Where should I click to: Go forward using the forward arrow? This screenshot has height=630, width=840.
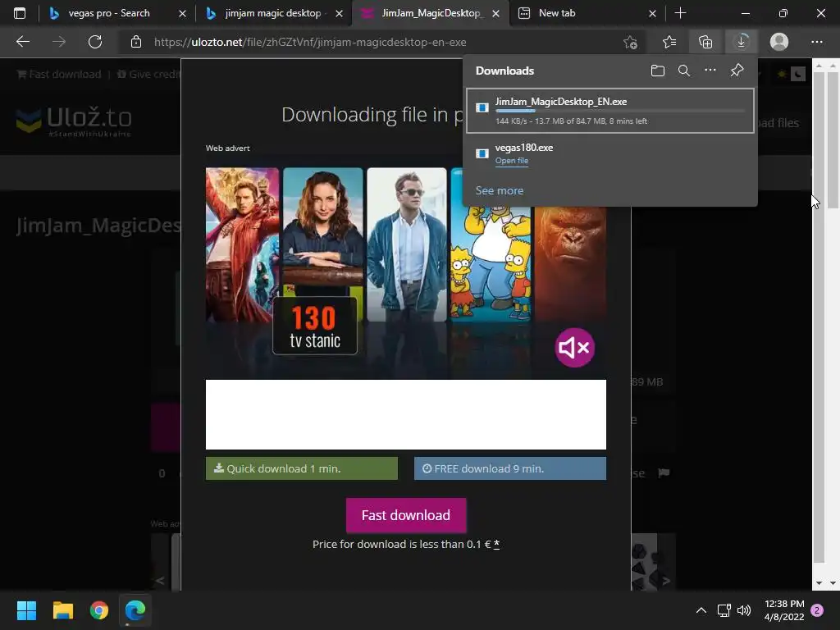pyautogui.click(x=59, y=42)
